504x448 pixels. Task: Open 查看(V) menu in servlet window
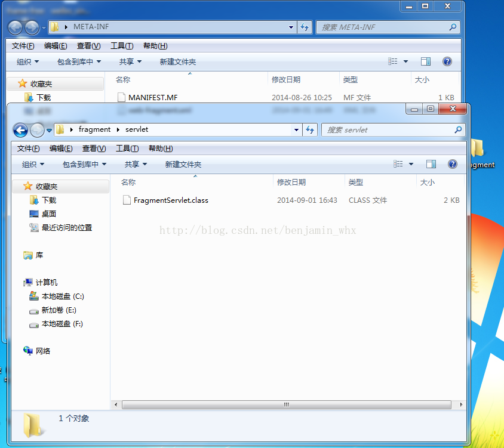[94, 149]
